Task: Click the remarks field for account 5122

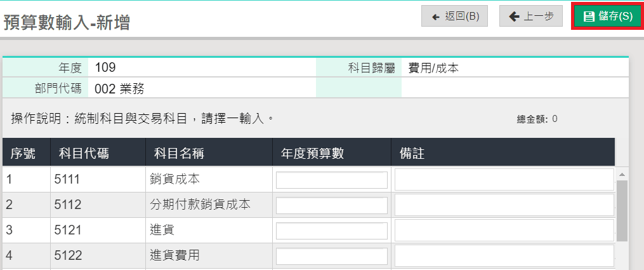Action: 504,256
